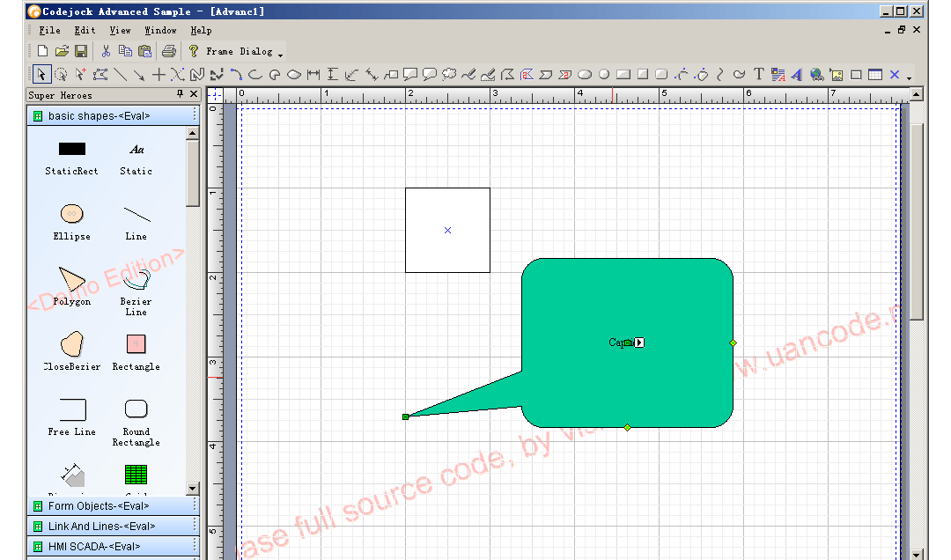
Task: Pick the StaticRect shape
Action: point(71,158)
